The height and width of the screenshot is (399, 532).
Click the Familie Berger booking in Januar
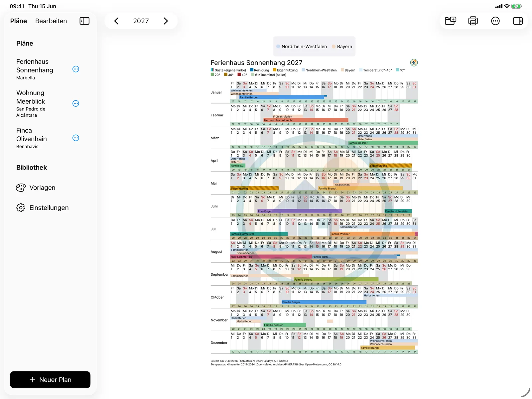click(x=282, y=97)
